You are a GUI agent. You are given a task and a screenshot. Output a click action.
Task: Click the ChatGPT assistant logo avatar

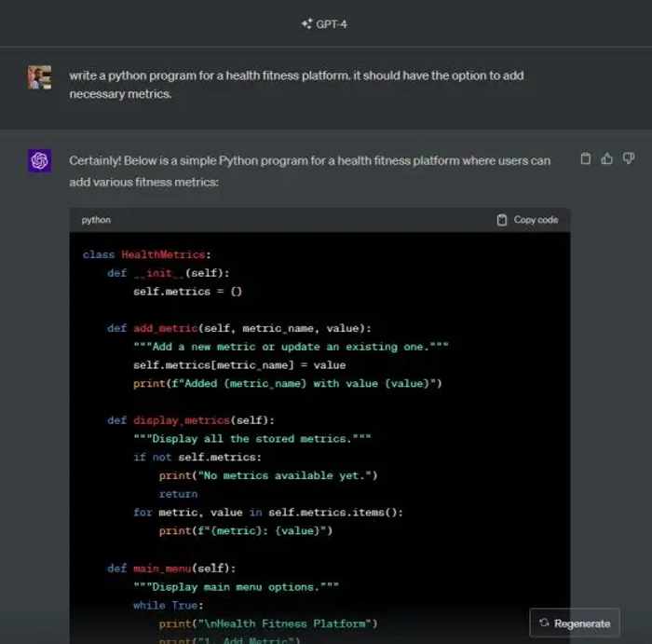tap(39, 160)
